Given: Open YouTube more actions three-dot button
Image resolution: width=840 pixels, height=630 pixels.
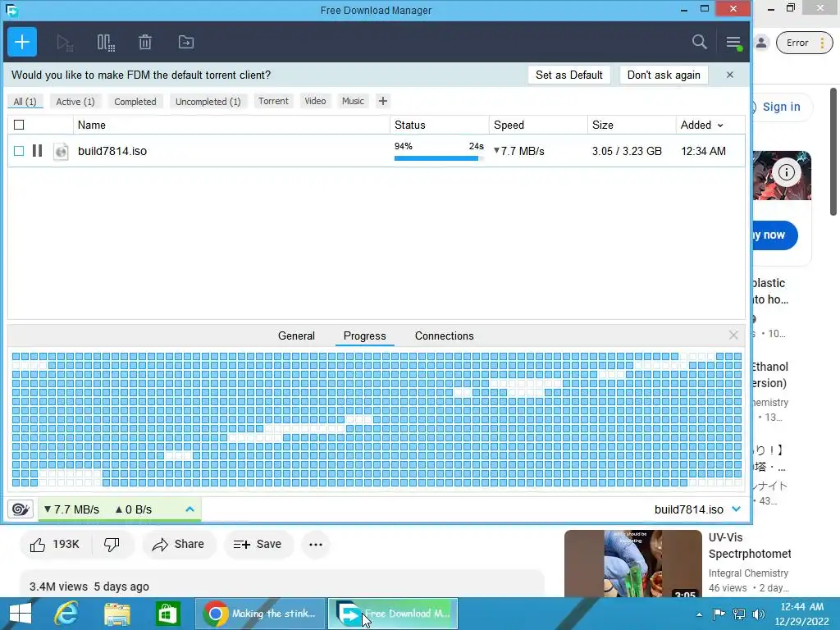Looking at the screenshot, I should click(x=316, y=545).
